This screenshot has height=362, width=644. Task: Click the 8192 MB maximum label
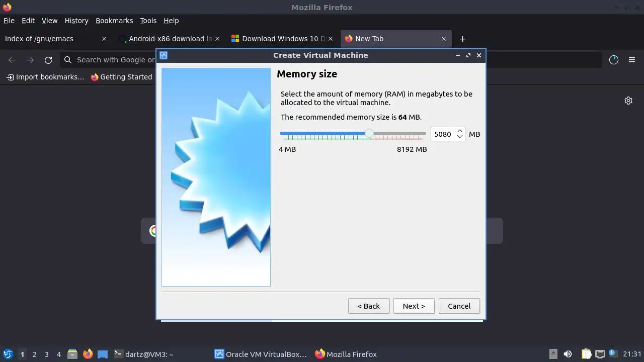412,149
